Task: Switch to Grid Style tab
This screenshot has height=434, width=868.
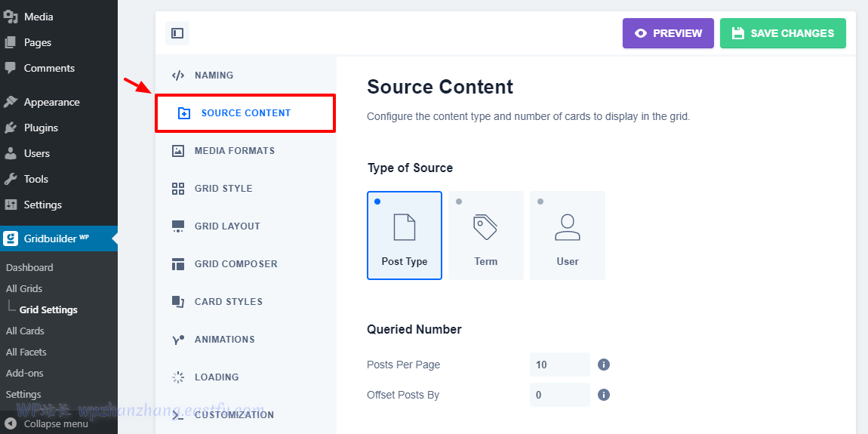Action: [245, 188]
